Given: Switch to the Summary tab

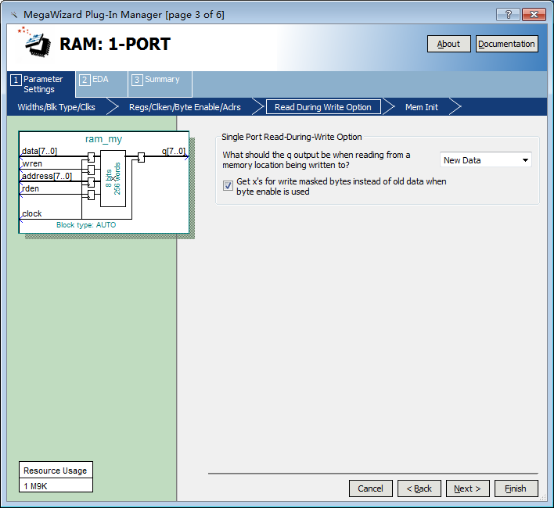Looking at the screenshot, I should (160, 84).
